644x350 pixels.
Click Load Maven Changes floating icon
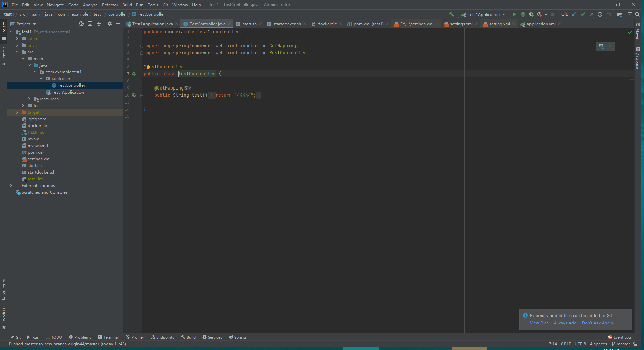[x=601, y=46]
